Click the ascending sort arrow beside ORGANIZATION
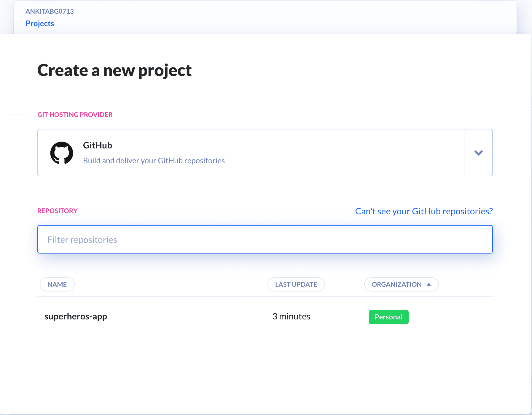Image resolution: width=532 pixels, height=415 pixels. click(x=429, y=284)
